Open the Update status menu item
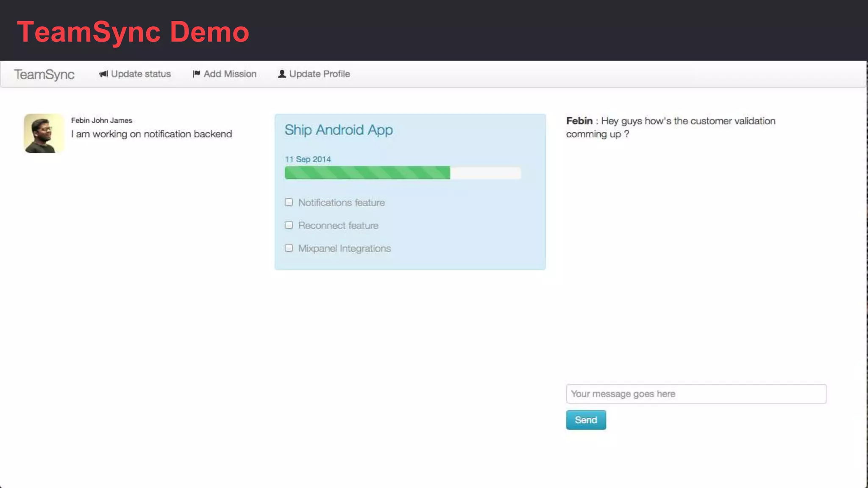This screenshot has height=488, width=868. coord(140,74)
